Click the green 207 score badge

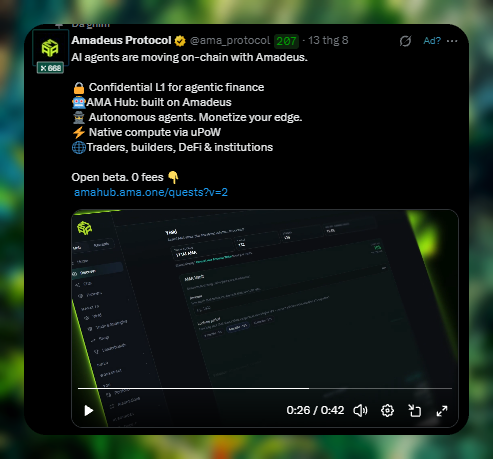(286, 41)
